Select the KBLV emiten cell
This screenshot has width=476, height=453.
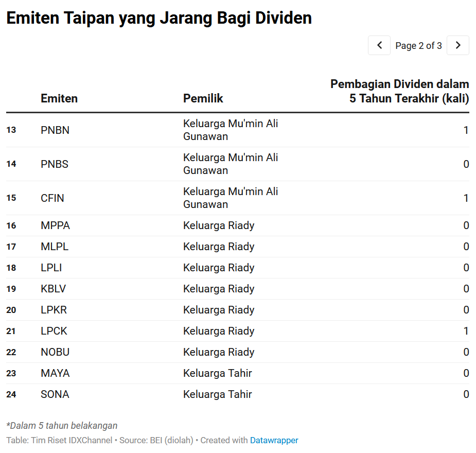pyautogui.click(x=54, y=288)
